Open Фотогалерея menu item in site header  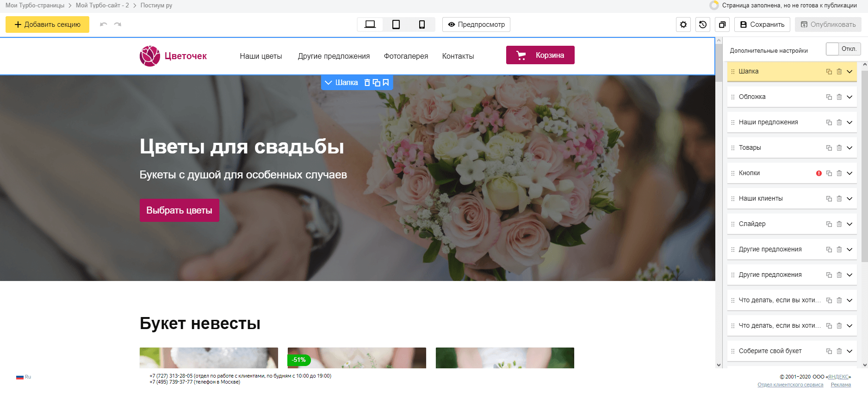pyautogui.click(x=406, y=56)
